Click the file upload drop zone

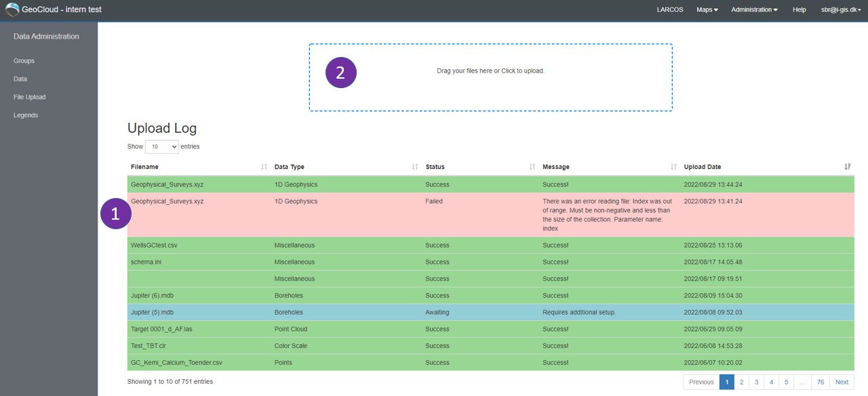click(x=491, y=77)
